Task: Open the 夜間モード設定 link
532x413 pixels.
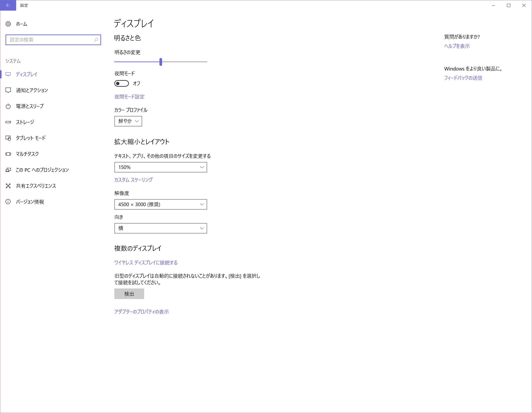Action: click(129, 97)
